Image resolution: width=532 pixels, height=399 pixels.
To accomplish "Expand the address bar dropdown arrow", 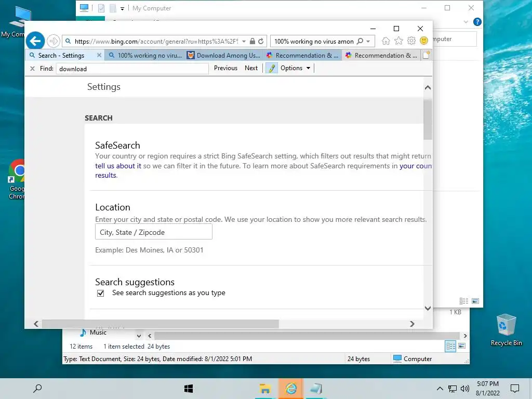I will [244, 42].
